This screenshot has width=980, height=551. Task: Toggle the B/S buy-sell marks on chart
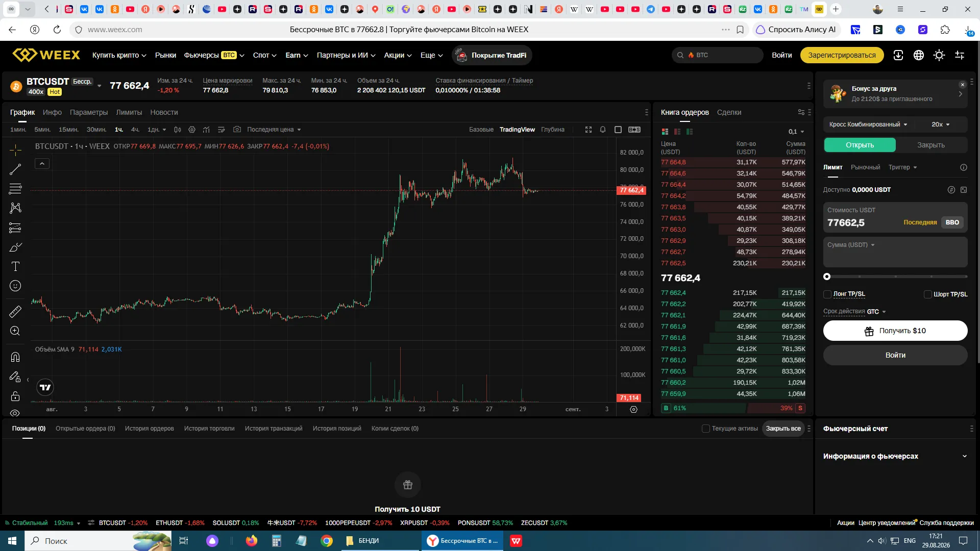click(x=634, y=130)
